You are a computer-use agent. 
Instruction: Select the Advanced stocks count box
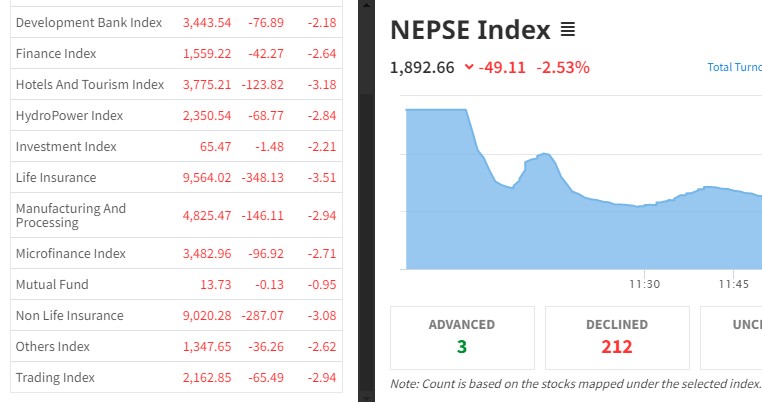pyautogui.click(x=462, y=337)
